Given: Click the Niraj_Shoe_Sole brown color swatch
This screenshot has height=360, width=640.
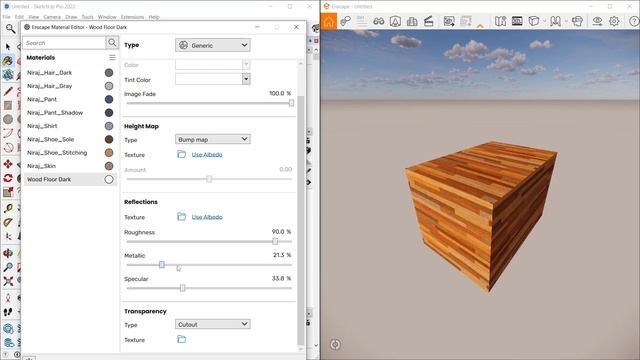Looking at the screenshot, I should pyautogui.click(x=109, y=139).
